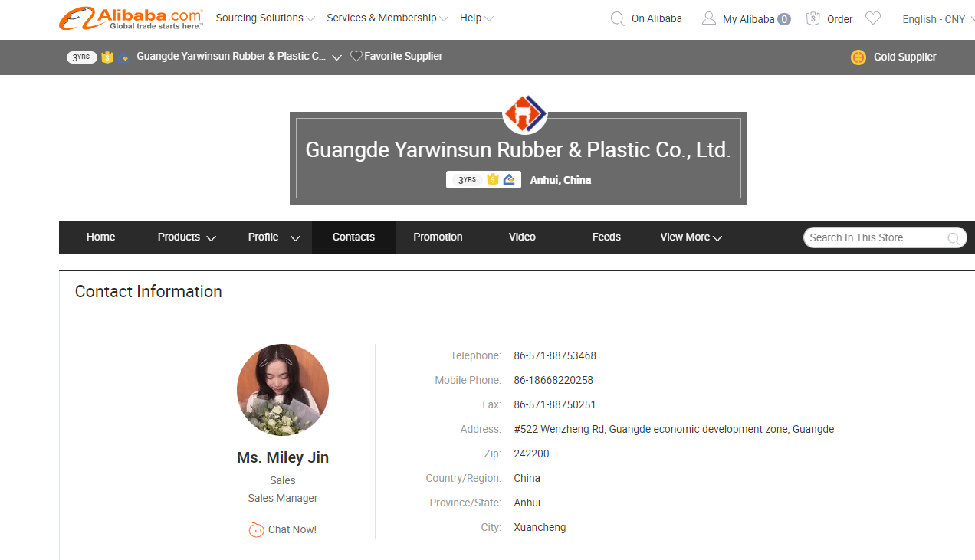The width and height of the screenshot is (975, 560).
Task: Click the Search In This Store field
Action: tap(874, 237)
